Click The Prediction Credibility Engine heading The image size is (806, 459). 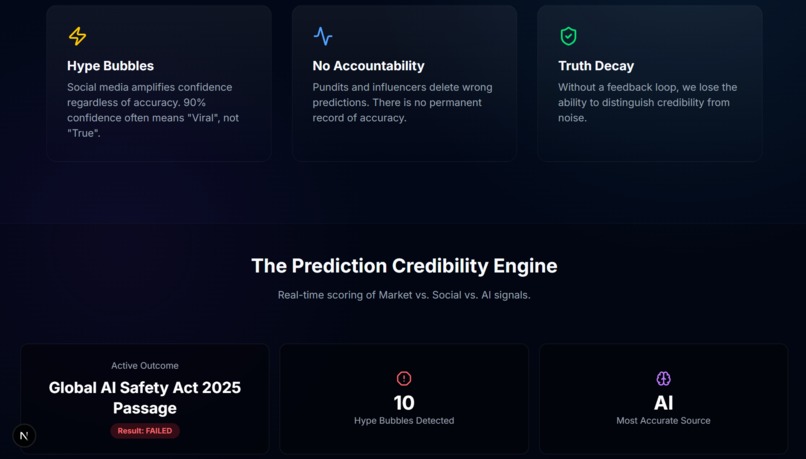(x=404, y=266)
